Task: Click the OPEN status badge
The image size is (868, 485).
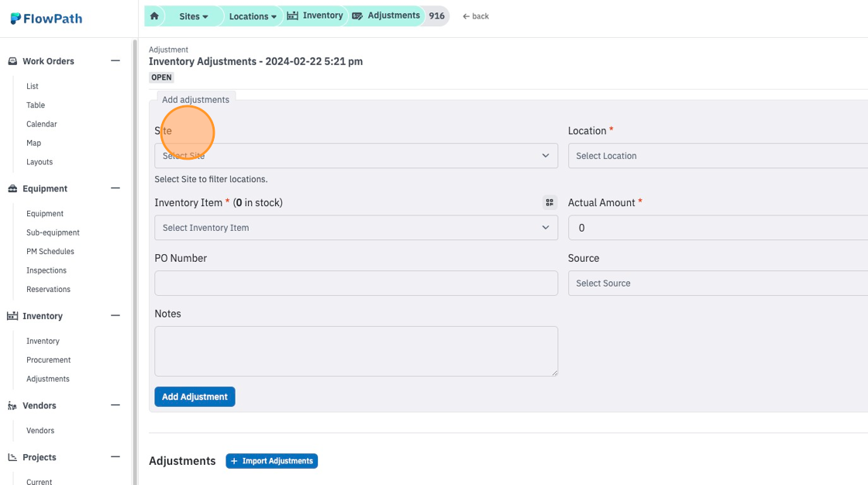Action: 162,77
